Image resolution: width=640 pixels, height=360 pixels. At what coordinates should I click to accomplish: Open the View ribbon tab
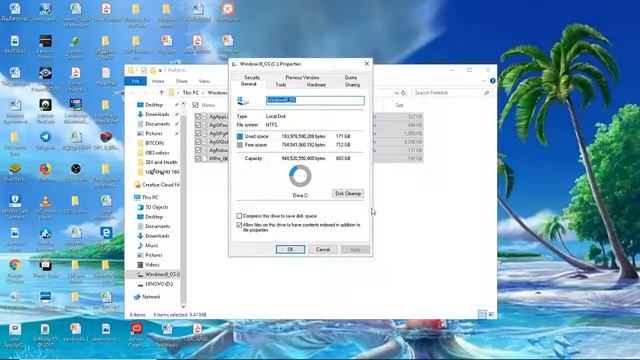pyautogui.click(x=204, y=81)
